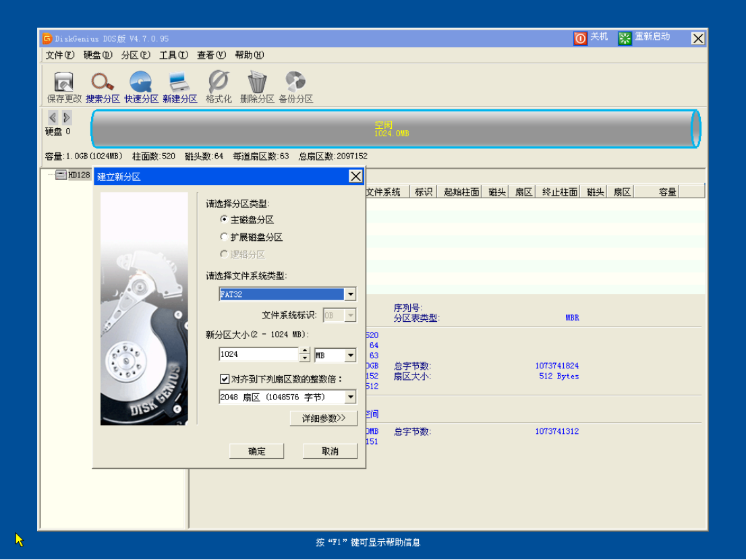Screen dimensions: 746x560
Task: Open the Disk (硬盘) menu
Action: (x=98, y=55)
